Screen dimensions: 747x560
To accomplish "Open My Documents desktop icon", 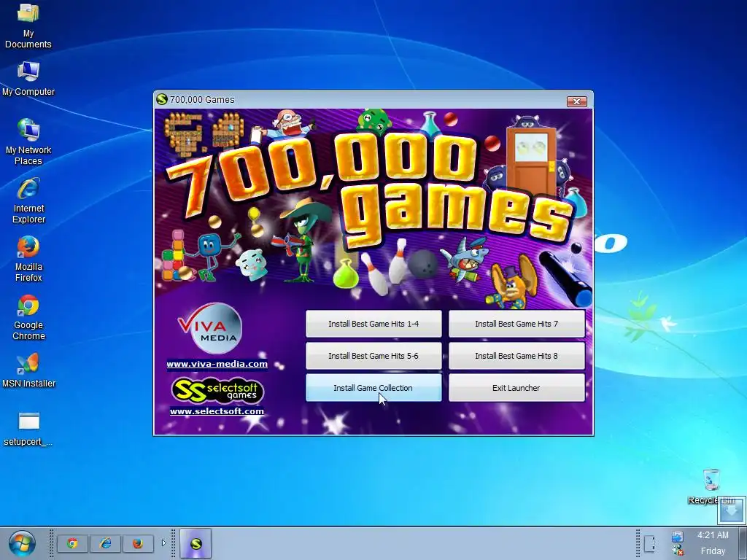I will click(28, 25).
